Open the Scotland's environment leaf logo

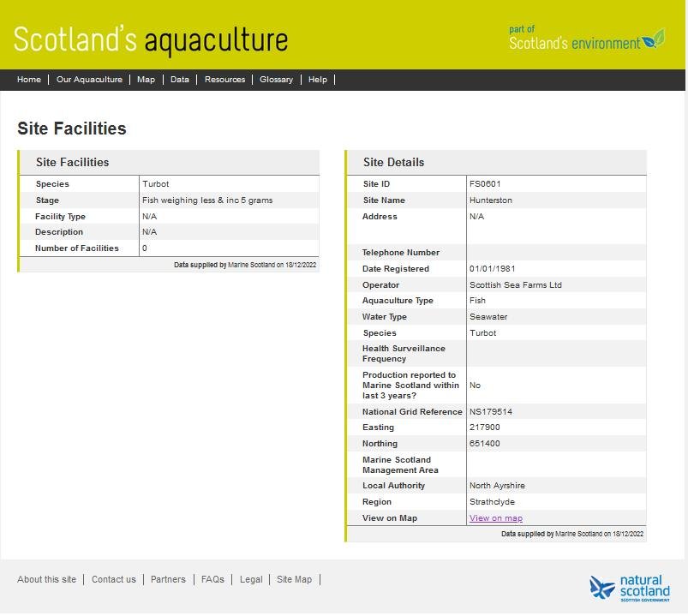click(586, 39)
